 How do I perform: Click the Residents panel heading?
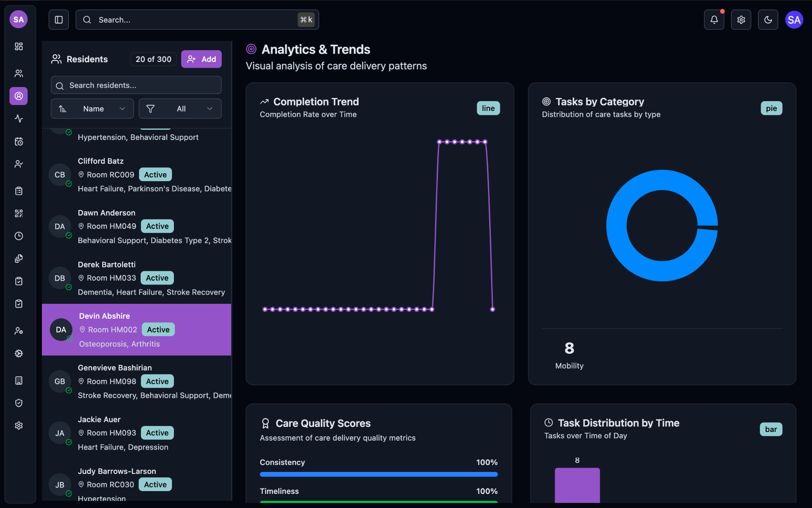tap(87, 59)
